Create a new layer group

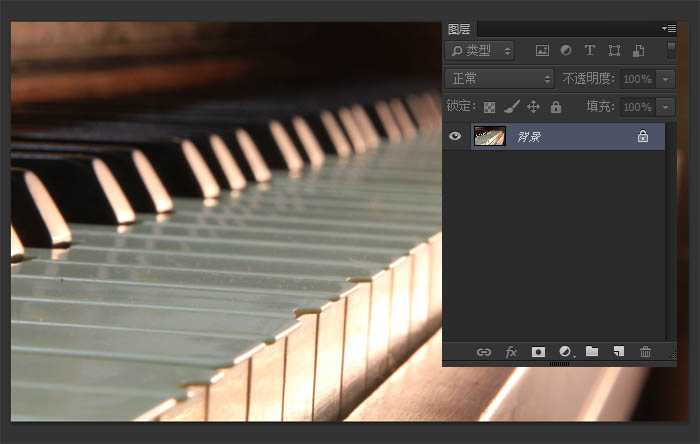(592, 352)
